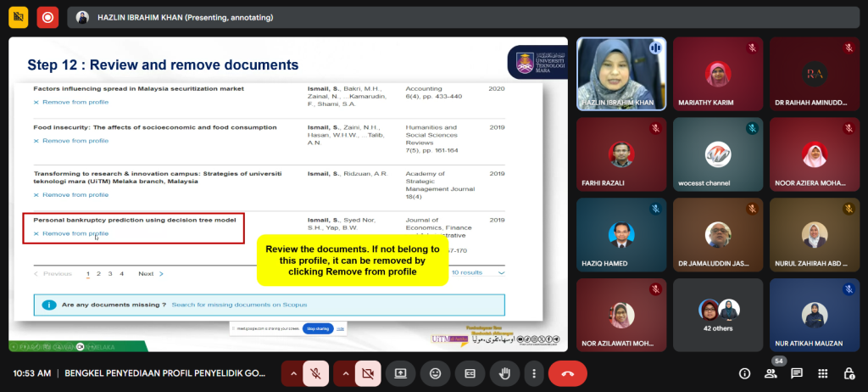Expand audio settings arrow next to microphone

[x=292, y=372]
